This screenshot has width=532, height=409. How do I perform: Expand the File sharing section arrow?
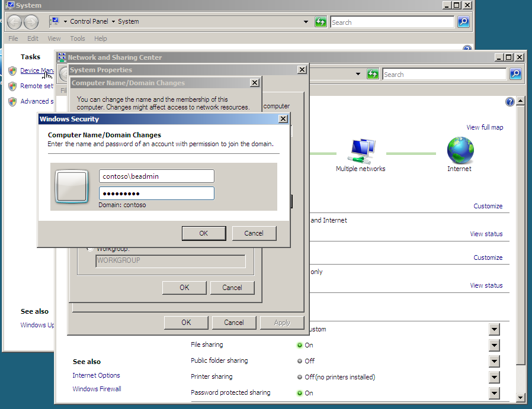pos(494,345)
